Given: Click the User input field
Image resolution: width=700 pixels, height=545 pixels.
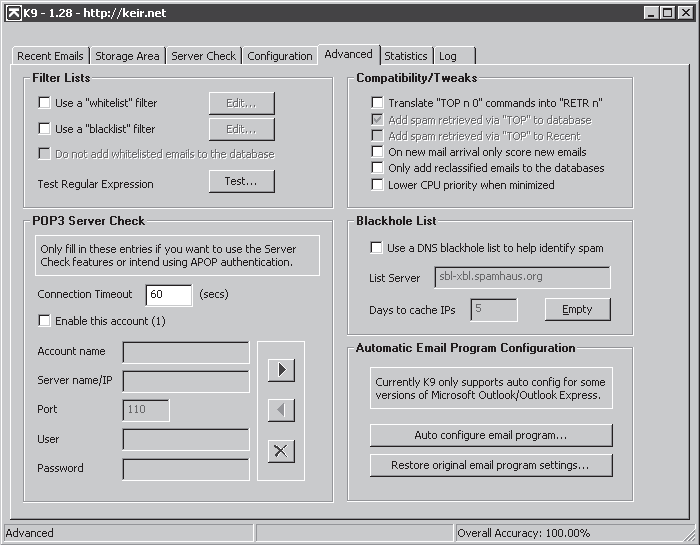Looking at the screenshot, I should coord(186,440).
